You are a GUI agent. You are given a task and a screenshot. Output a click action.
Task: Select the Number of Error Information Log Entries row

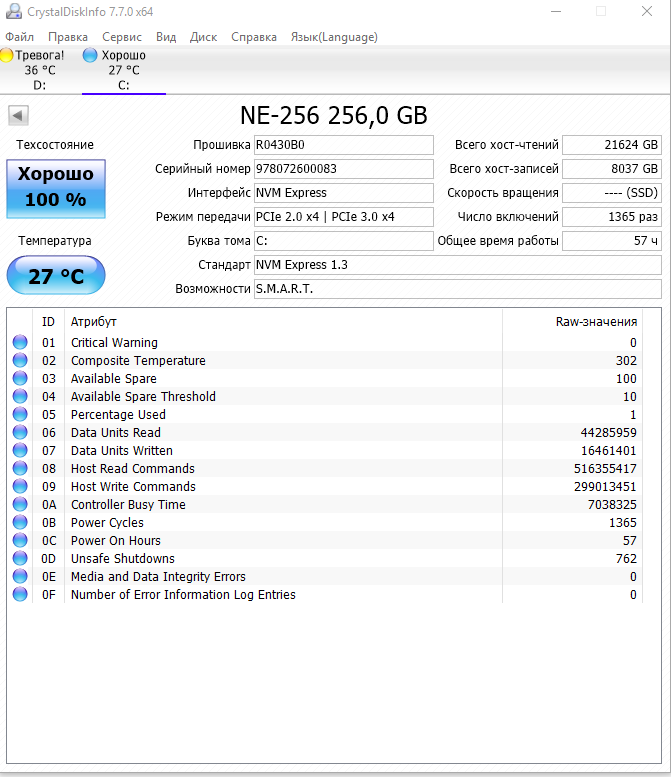coord(325,595)
